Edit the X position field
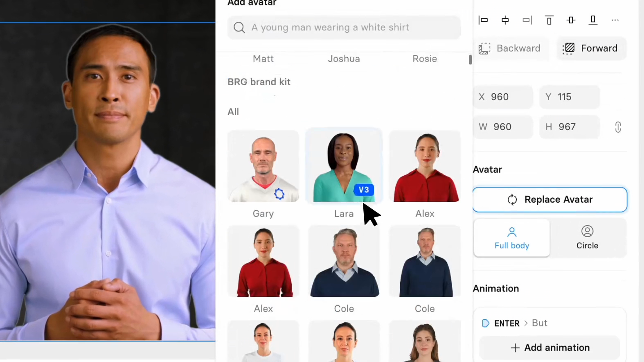This screenshot has width=644, height=362. (503, 97)
